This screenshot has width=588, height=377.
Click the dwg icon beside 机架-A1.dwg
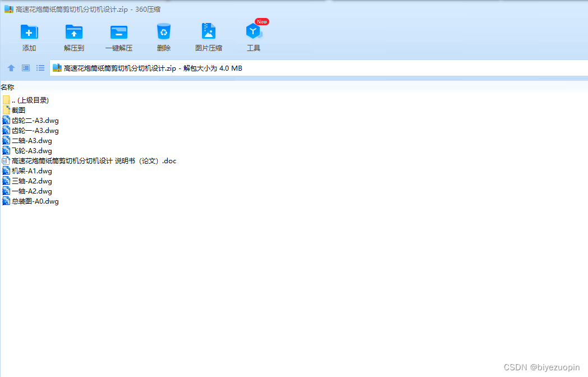point(6,171)
